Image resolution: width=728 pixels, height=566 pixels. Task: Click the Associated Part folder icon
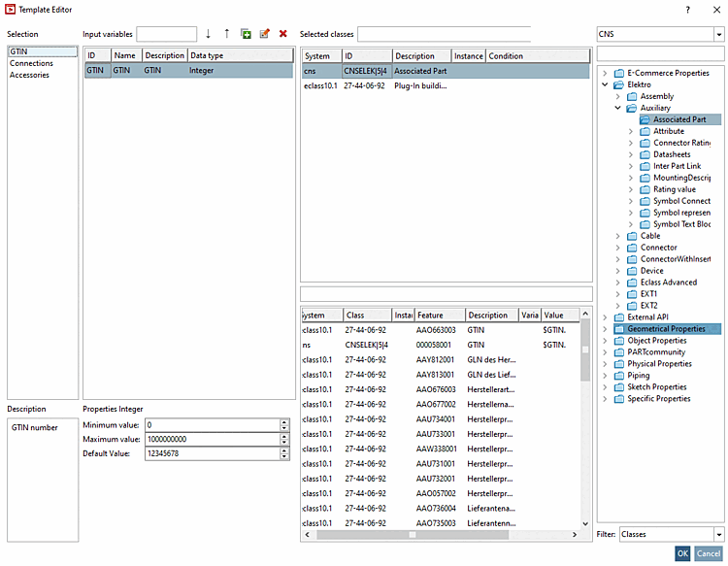coord(645,119)
